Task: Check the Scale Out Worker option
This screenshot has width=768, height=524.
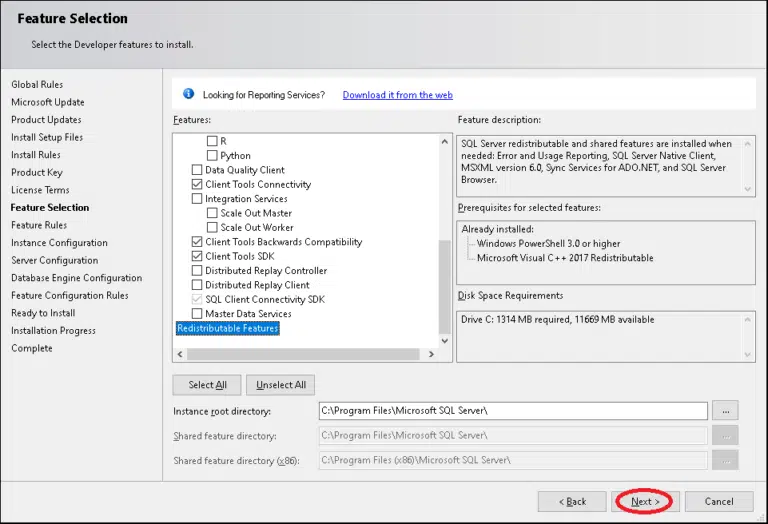Action: point(212,227)
